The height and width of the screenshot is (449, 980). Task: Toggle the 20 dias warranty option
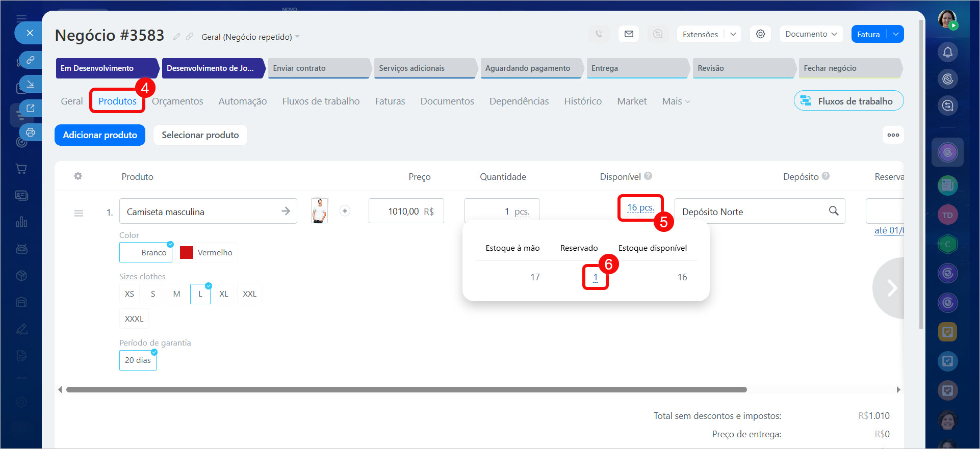(138, 360)
